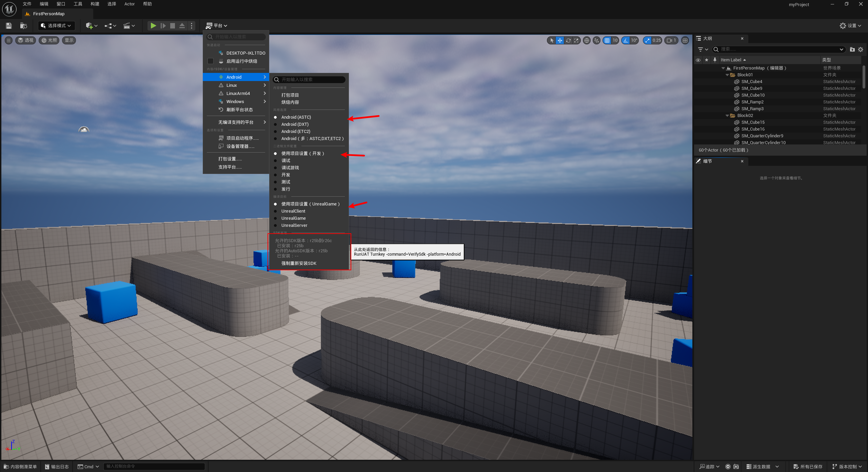The height and width of the screenshot is (472, 868).
Task: Open the content browser icon in the toolbar
Action: click(23, 26)
